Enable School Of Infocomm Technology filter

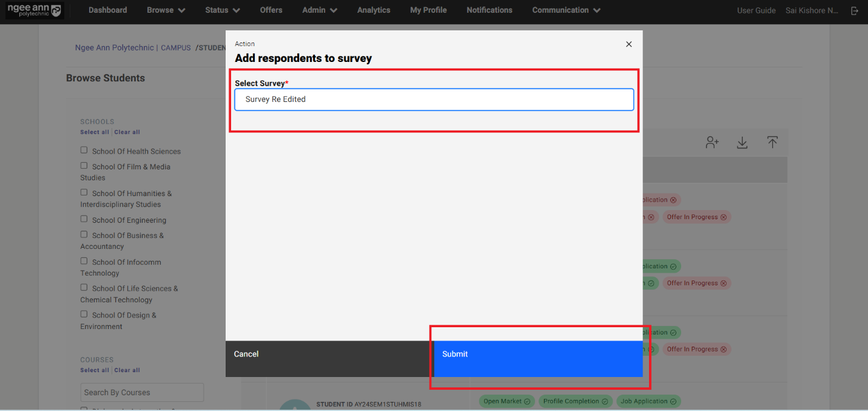pos(84,261)
